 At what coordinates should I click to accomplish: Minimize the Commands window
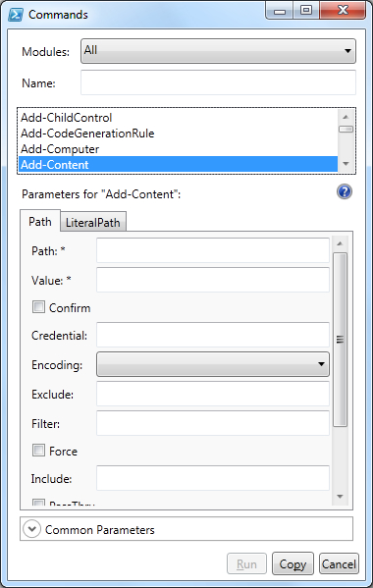pyautogui.click(x=280, y=10)
